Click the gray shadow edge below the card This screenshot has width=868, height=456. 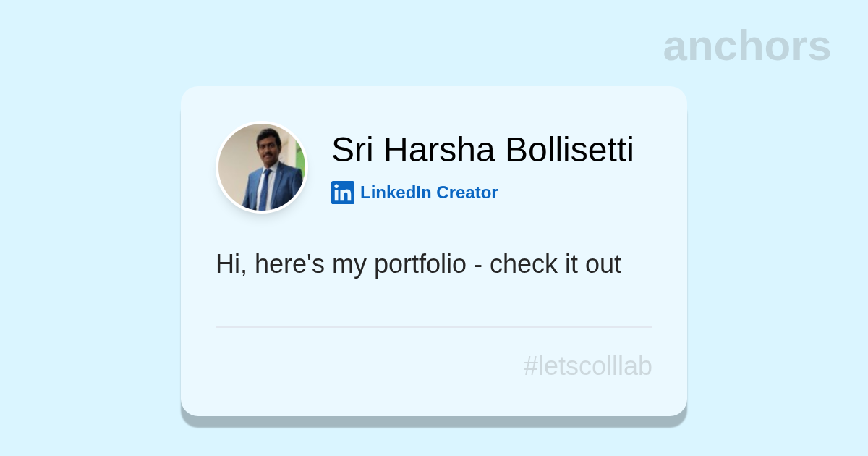tap(434, 421)
